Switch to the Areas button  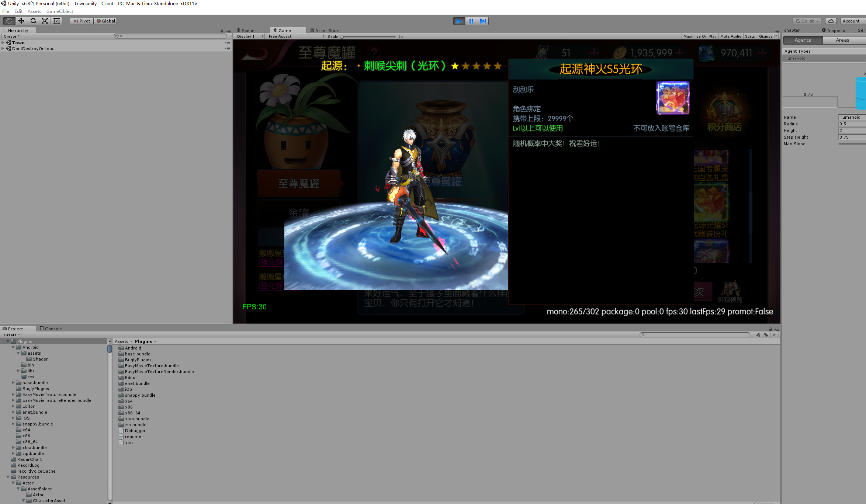842,40
